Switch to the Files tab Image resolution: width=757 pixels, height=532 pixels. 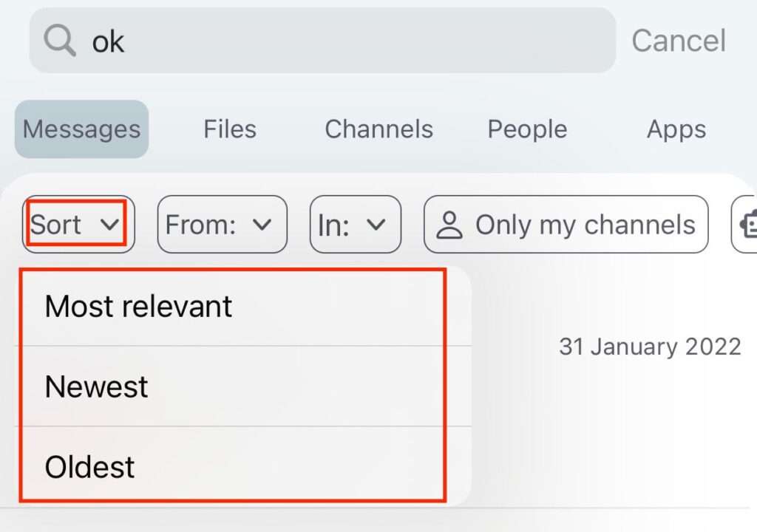[230, 129]
